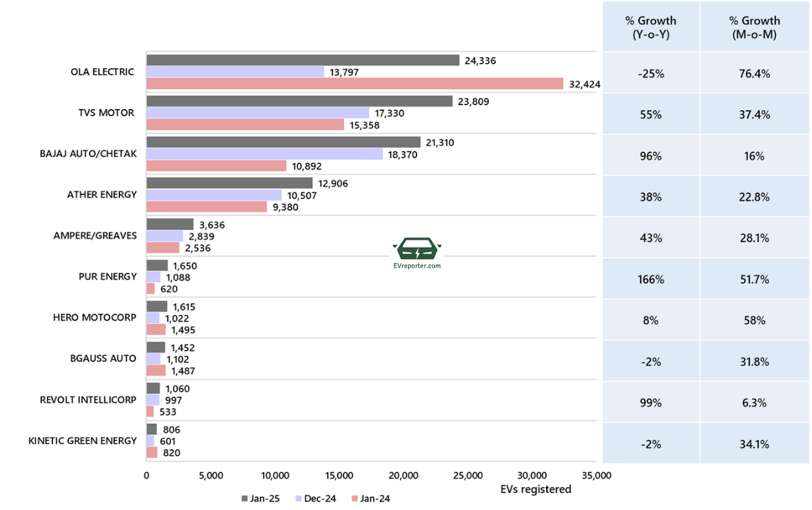Click the EVs registered axis title
Image resolution: width=812 pixels, height=510 pixels.
point(536,489)
